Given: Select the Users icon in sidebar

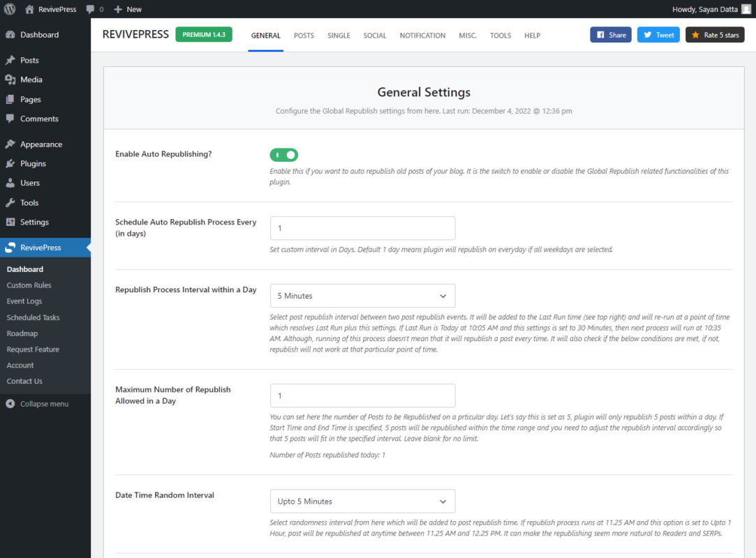Looking at the screenshot, I should 11,183.
